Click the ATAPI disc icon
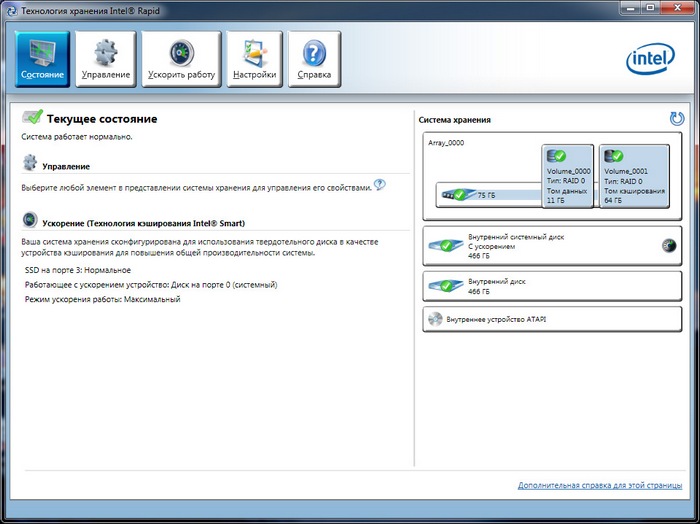 [435, 319]
